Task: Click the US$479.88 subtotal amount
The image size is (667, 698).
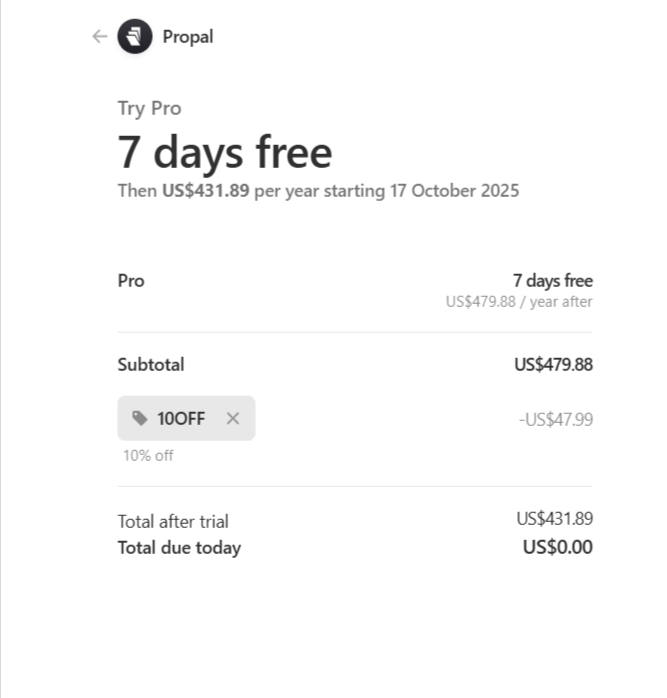Action: click(x=553, y=365)
